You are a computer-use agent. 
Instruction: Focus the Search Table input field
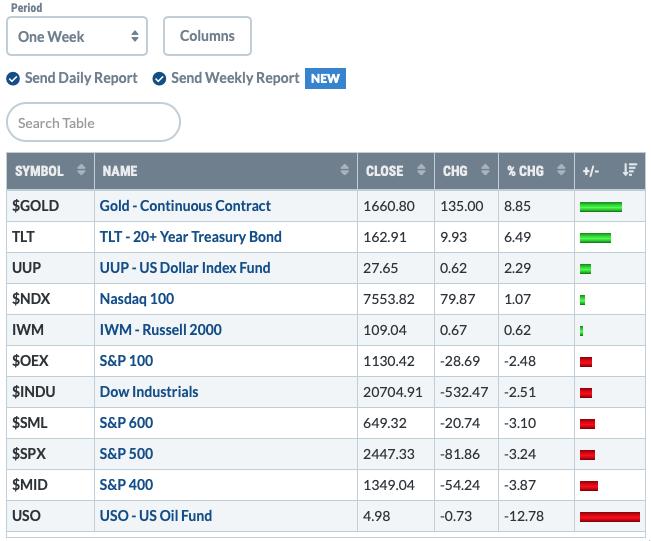[93, 122]
